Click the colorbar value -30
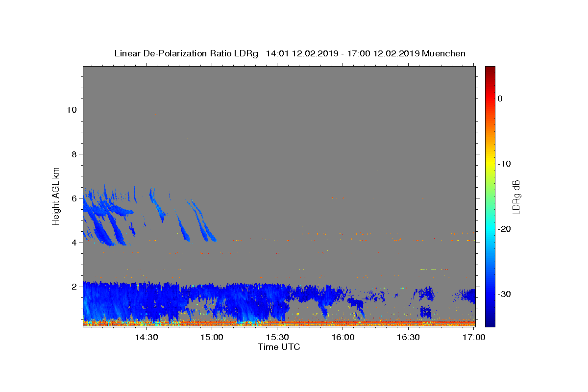 tap(505, 294)
